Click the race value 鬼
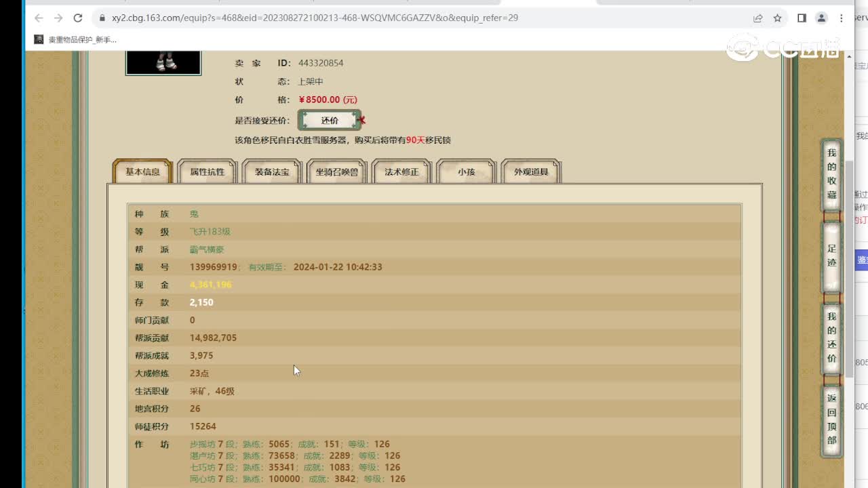868x488 pixels. point(194,214)
